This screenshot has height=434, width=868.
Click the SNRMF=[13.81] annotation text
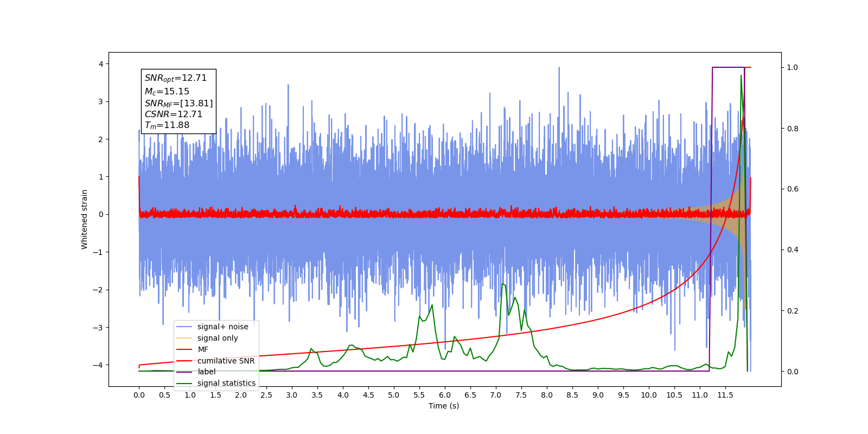pyautogui.click(x=178, y=103)
